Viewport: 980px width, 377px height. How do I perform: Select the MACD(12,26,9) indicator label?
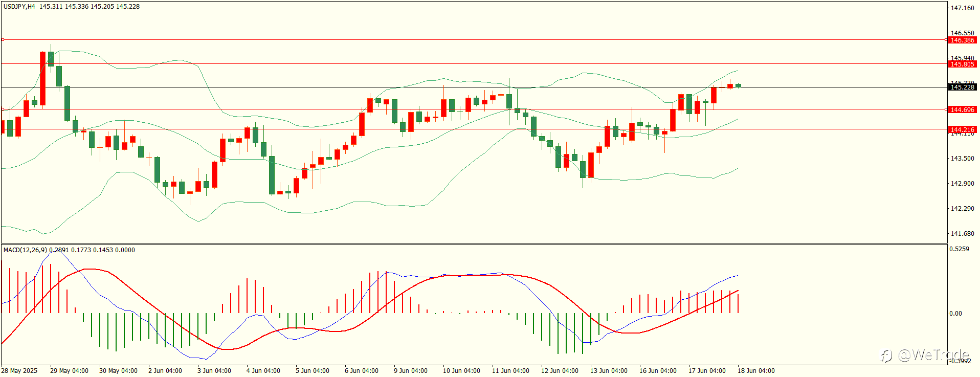tap(25, 250)
